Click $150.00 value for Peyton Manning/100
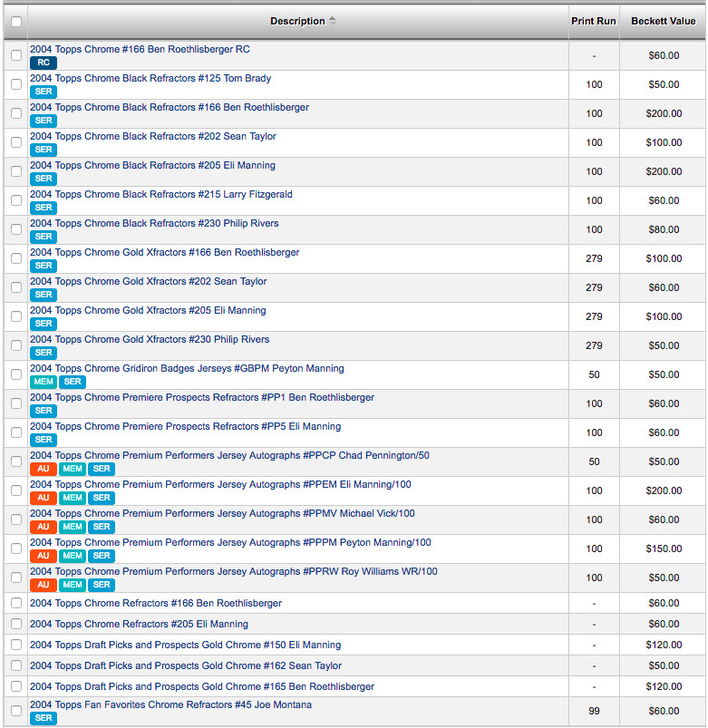 click(x=664, y=548)
